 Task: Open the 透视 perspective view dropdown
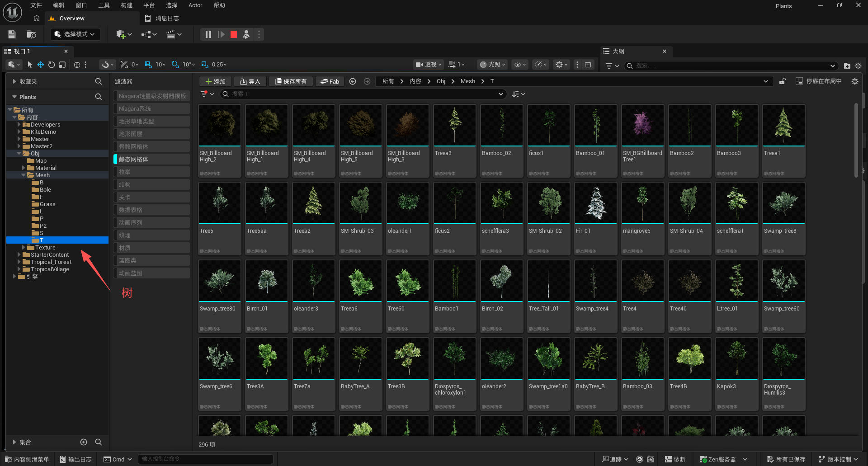point(429,65)
